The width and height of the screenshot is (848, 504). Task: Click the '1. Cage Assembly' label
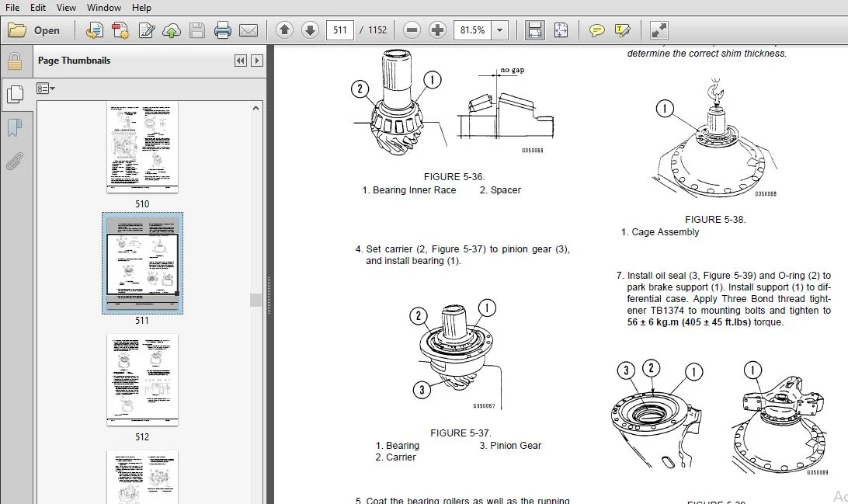pos(660,232)
